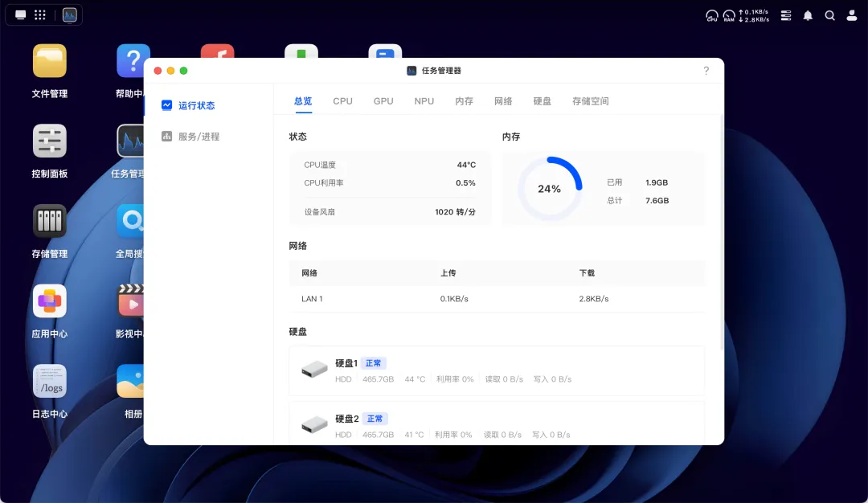Viewport: 868px width, 503px height.
Task: Select 运行状态 in the sidebar
Action: 197,106
